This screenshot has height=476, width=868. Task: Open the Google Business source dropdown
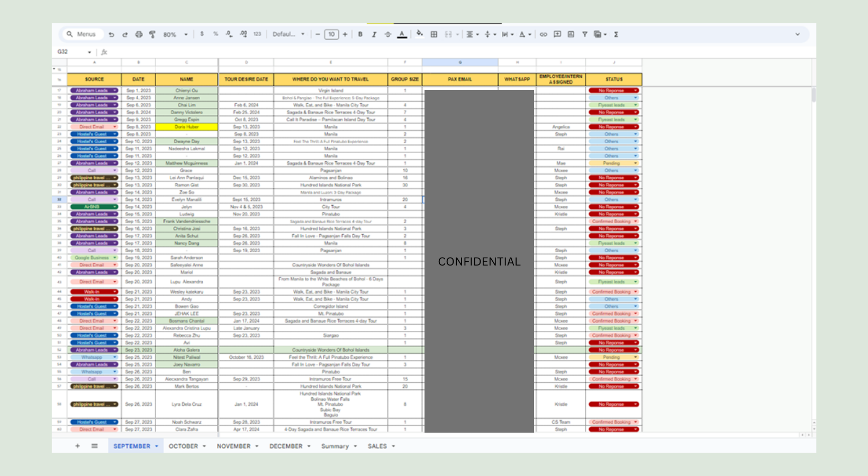[x=115, y=258]
